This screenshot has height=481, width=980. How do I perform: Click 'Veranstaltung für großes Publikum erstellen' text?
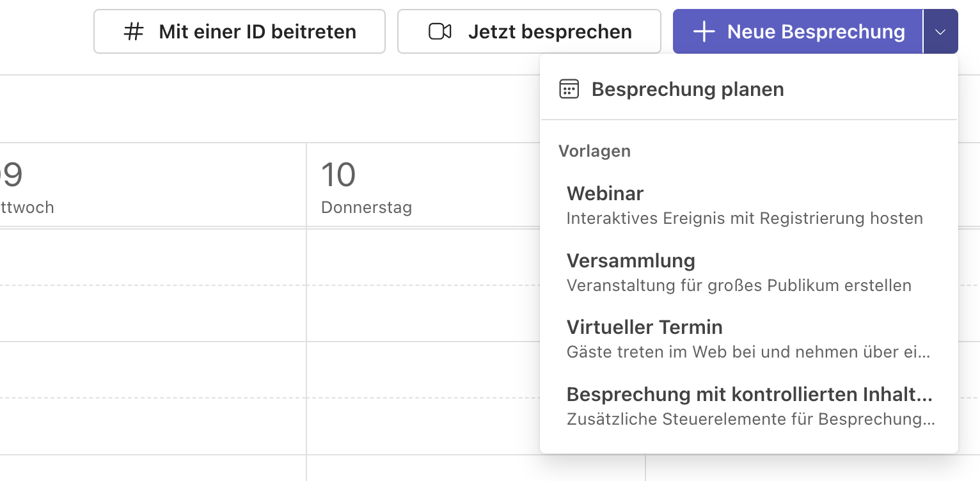point(739,285)
